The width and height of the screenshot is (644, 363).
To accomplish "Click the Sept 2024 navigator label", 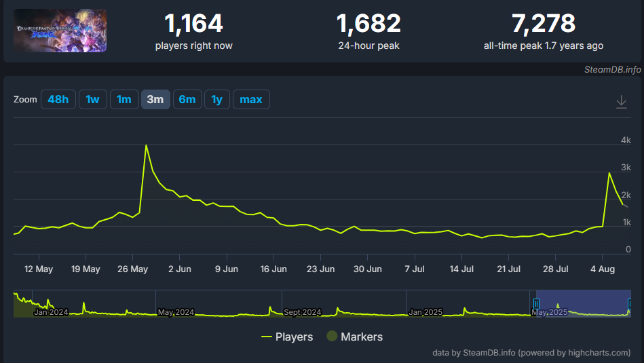I will (x=302, y=312).
